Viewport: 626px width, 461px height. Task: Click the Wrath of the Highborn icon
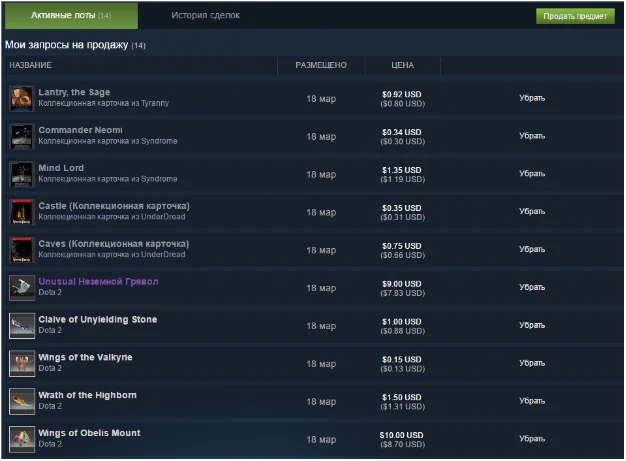(21, 401)
